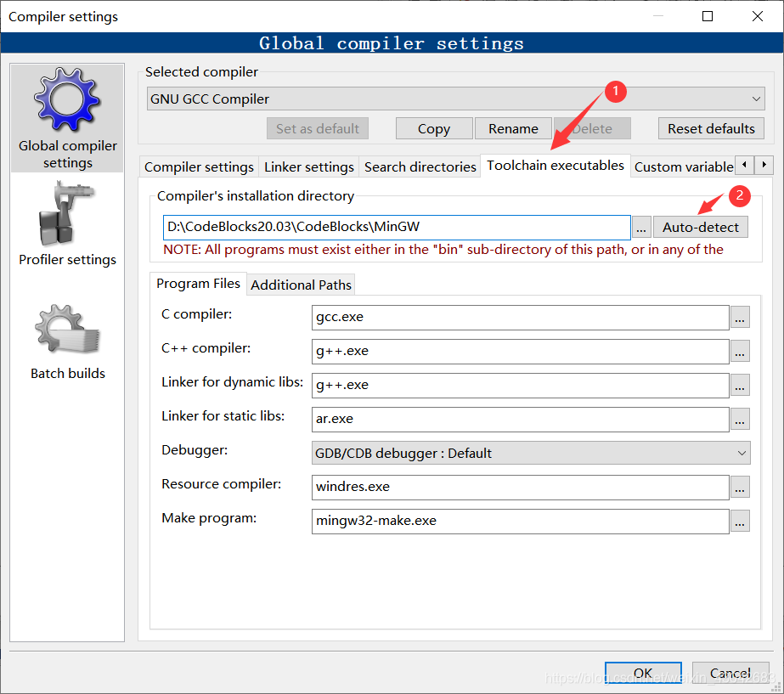This screenshot has height=694, width=784.
Task: Browse for Make program executable
Action: click(740, 521)
